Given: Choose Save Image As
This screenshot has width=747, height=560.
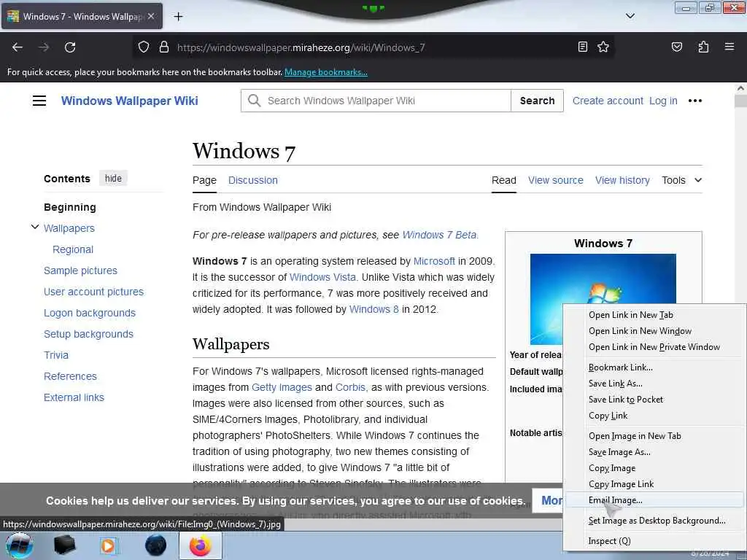Looking at the screenshot, I should (x=619, y=452).
